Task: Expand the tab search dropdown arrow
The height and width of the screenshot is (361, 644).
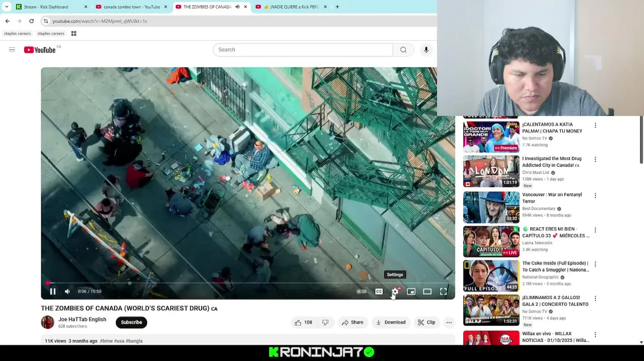Action: (7, 7)
